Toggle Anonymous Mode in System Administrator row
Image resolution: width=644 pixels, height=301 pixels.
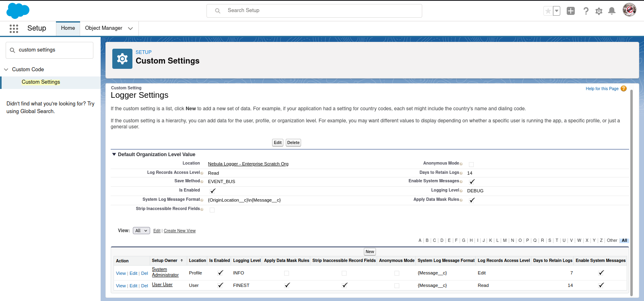pos(397,274)
